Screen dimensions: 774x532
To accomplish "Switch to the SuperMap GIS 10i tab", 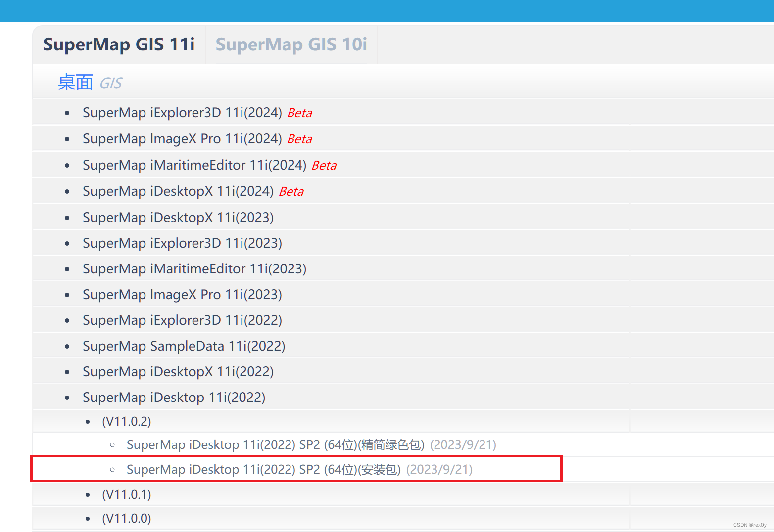I will coord(291,44).
